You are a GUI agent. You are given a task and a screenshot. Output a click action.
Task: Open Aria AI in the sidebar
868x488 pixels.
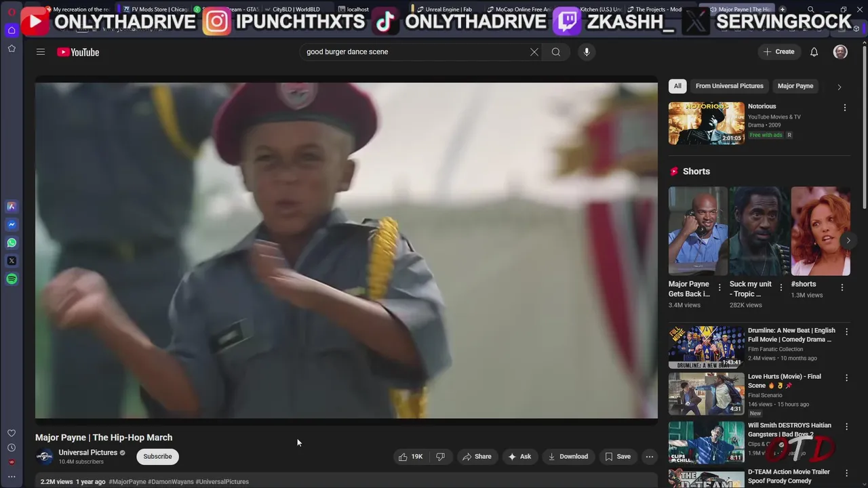click(12, 207)
